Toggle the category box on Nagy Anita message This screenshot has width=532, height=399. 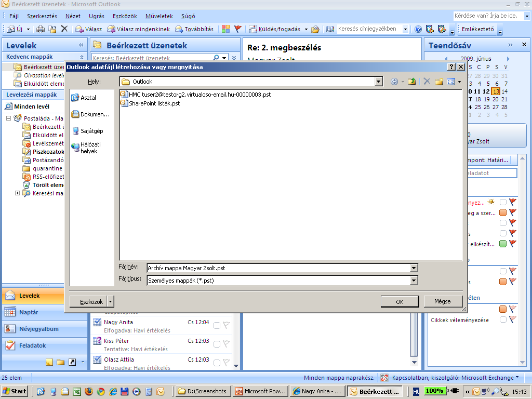217,326
